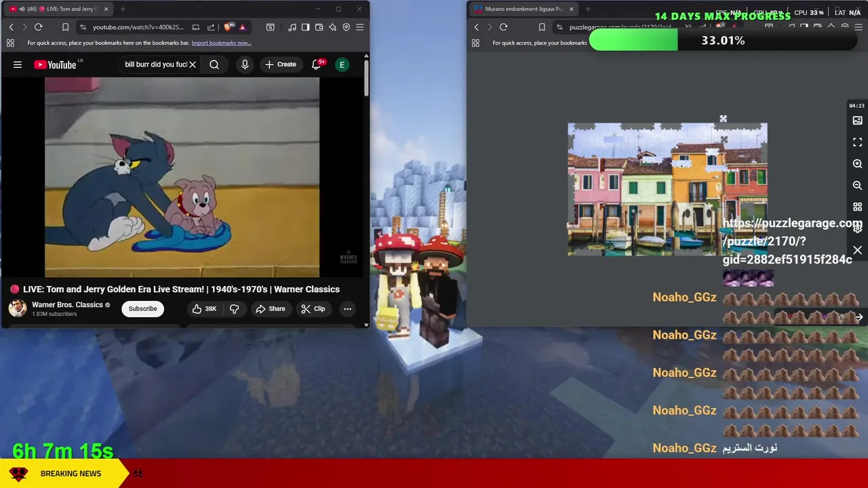The width and height of the screenshot is (868, 488).
Task: Bookmark the YouTube page
Action: [65, 27]
